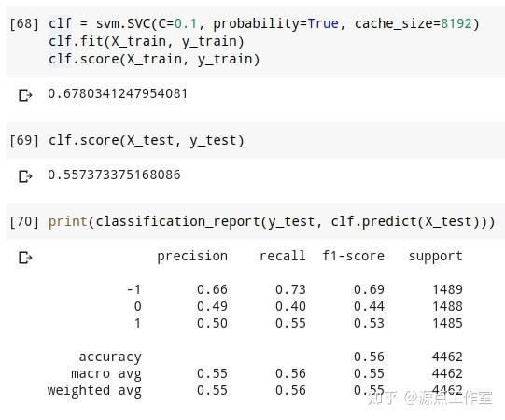The image size is (505, 420).
Task: Click the 知乎 @源点工作室 watermark
Action: [429, 398]
